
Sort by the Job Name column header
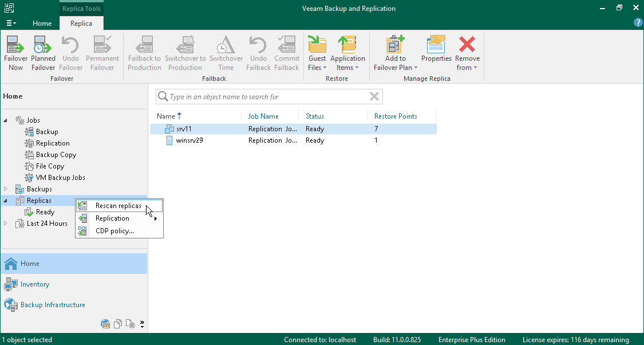click(263, 116)
